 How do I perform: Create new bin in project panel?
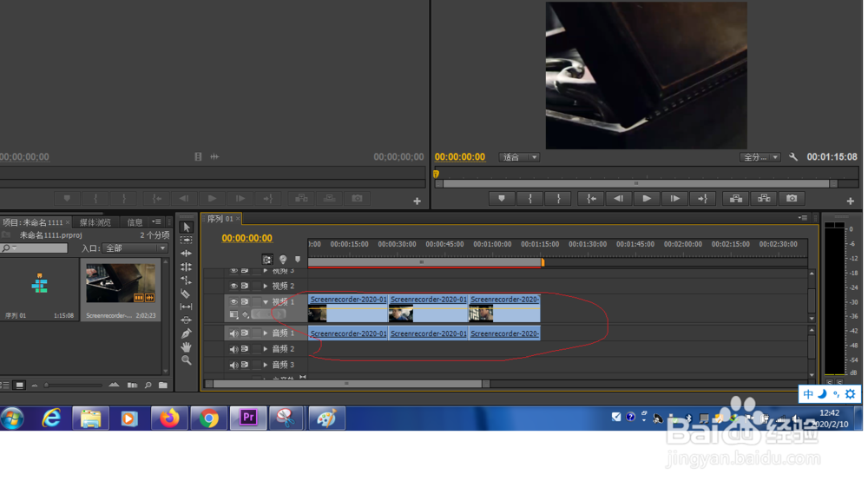tap(163, 385)
